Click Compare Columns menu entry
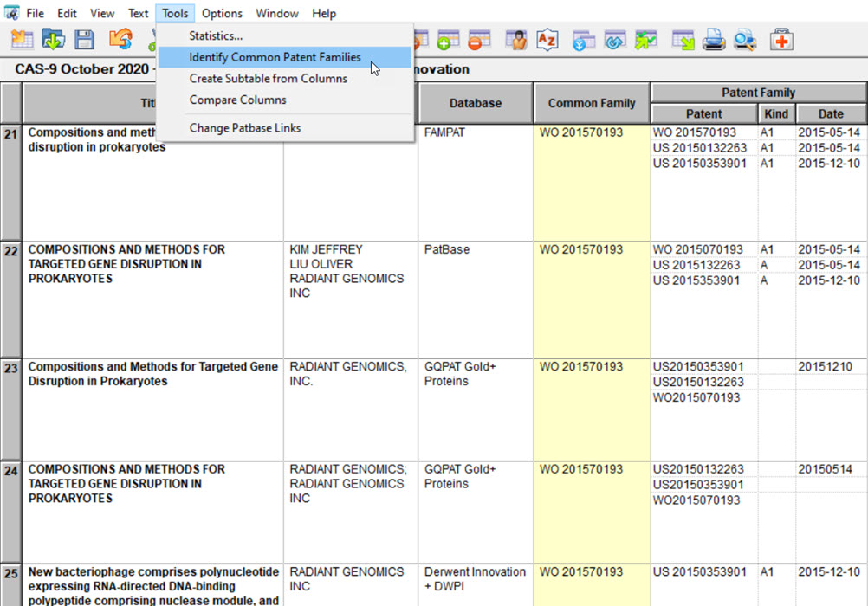This screenshot has width=868, height=606. click(237, 100)
